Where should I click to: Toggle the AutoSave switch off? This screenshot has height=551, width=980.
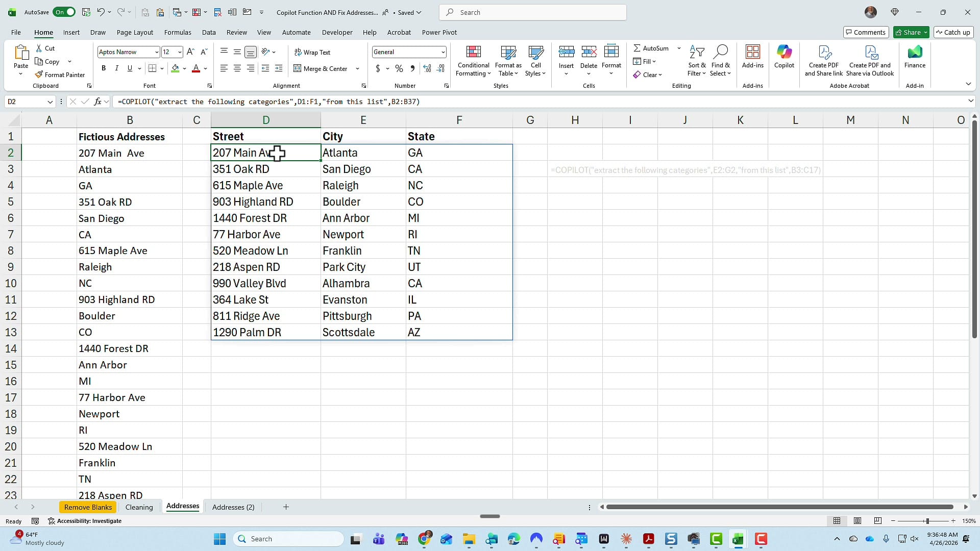63,12
